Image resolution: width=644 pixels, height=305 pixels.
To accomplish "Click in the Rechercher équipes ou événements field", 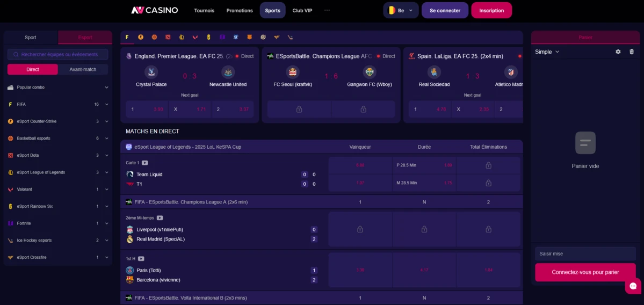I will tap(58, 54).
